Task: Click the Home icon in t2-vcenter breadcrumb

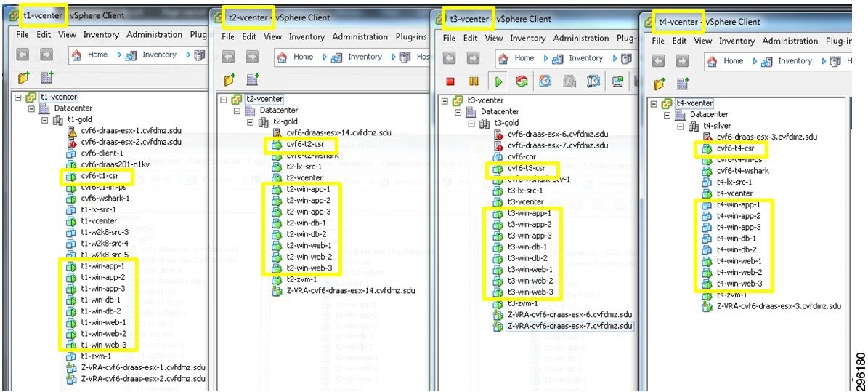Action: click(x=283, y=57)
